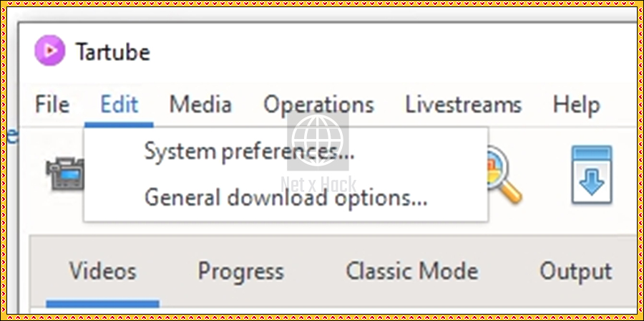Open the Livestreams menu

(464, 105)
